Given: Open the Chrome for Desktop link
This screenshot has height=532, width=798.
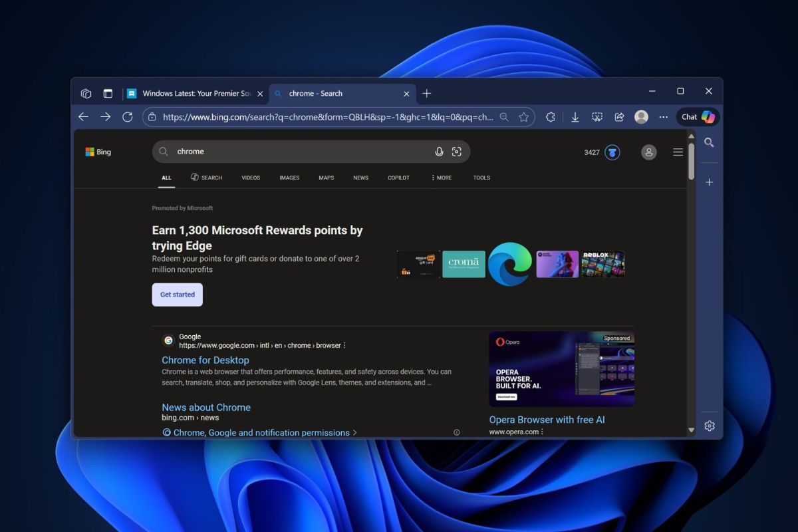Looking at the screenshot, I should [x=205, y=360].
